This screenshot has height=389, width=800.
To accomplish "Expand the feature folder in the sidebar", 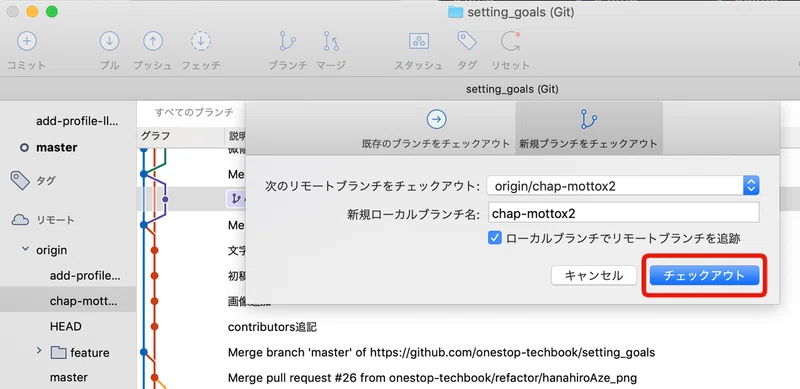I will 39,351.
